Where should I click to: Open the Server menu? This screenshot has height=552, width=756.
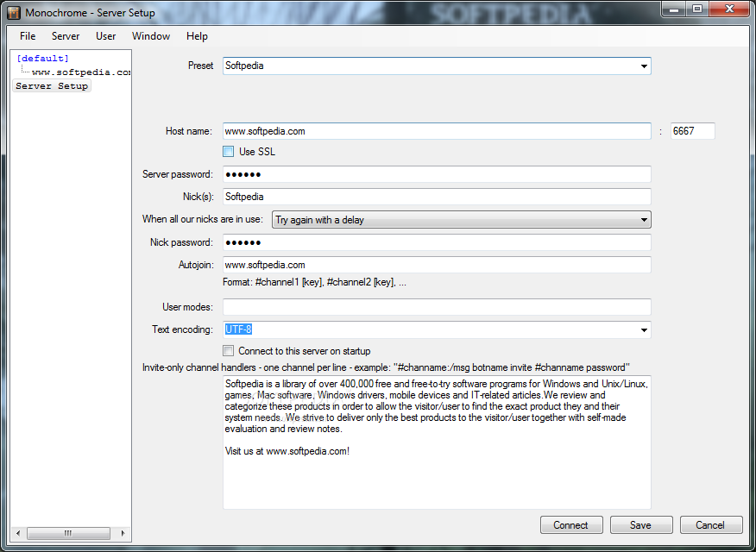66,36
